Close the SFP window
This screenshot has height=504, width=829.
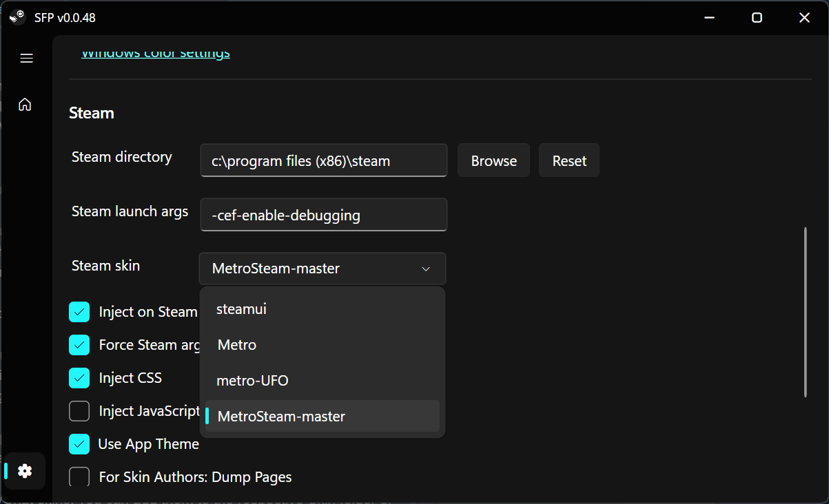pyautogui.click(x=804, y=18)
